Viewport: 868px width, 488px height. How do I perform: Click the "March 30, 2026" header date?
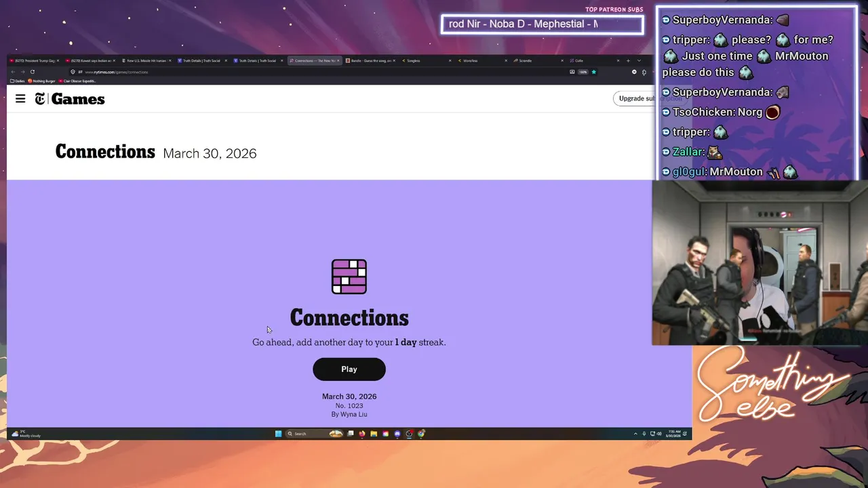pyautogui.click(x=210, y=154)
